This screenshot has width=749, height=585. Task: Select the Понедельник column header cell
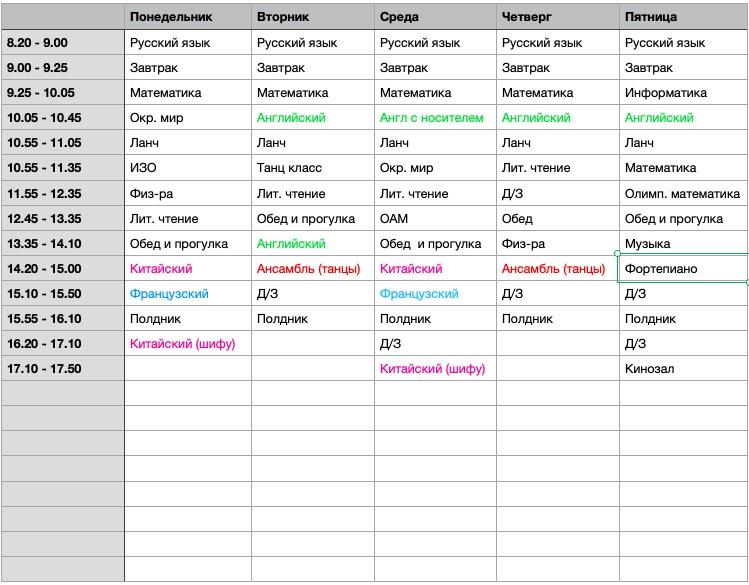(187, 17)
